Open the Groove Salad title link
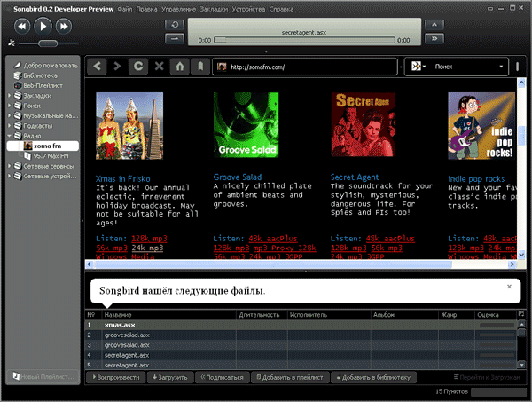The width and height of the screenshot is (532, 402). (238, 177)
